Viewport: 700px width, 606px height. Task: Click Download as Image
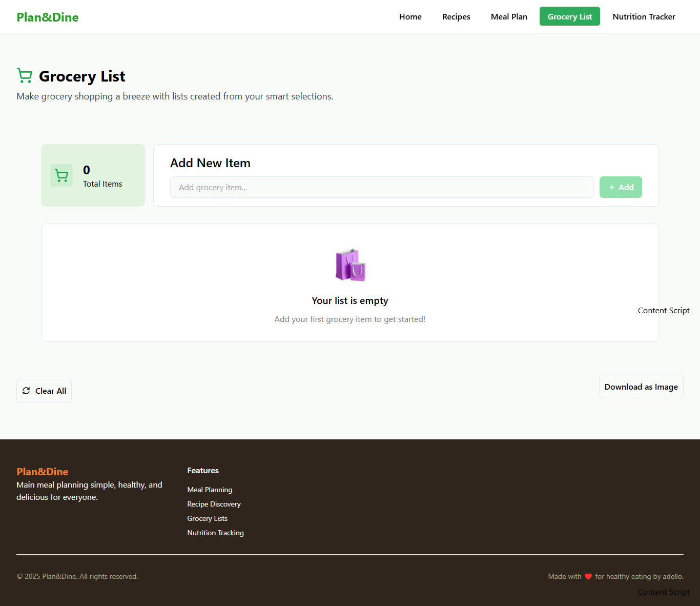coord(641,387)
